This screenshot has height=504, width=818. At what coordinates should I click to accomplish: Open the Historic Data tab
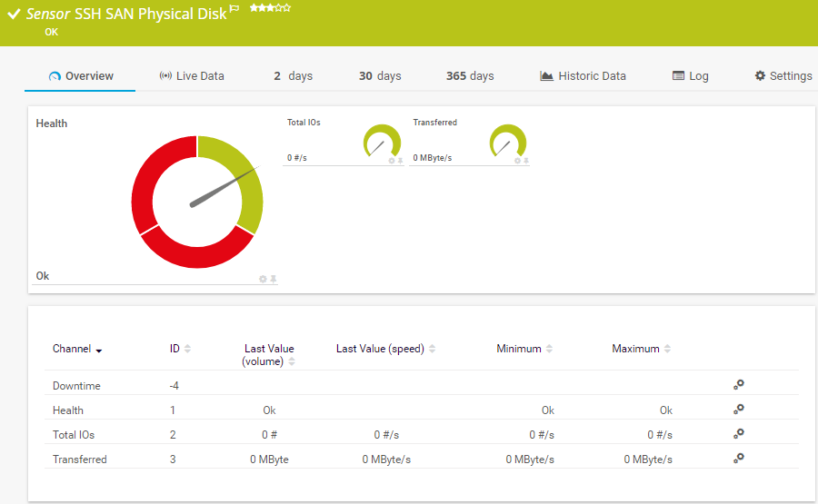[583, 76]
